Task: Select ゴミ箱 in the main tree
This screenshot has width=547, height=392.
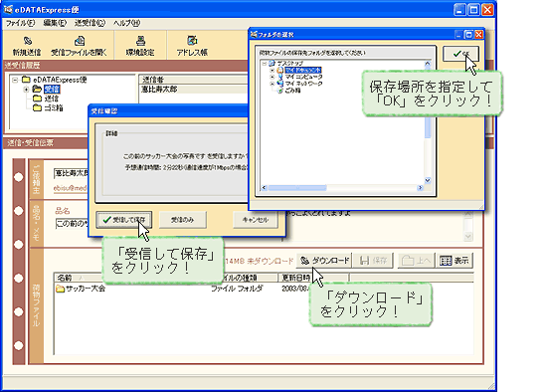Action: coord(54,108)
